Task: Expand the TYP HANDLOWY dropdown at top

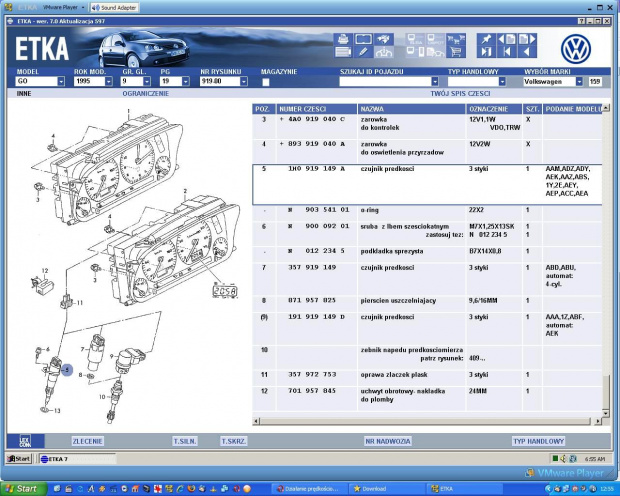Action: tap(502, 81)
